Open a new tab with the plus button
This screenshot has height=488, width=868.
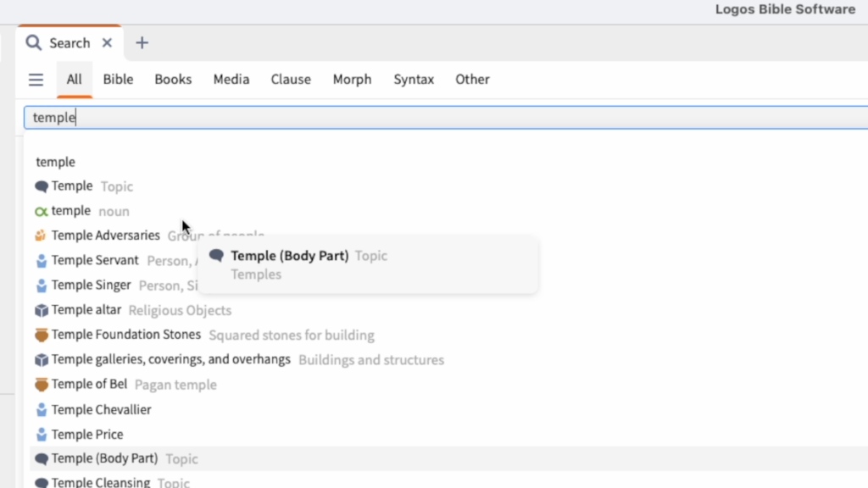pyautogui.click(x=141, y=42)
